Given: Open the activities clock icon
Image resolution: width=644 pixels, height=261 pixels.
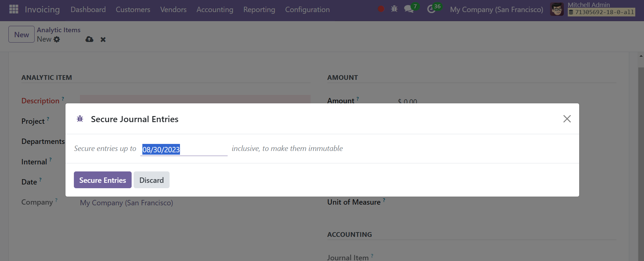Looking at the screenshot, I should pos(431,9).
